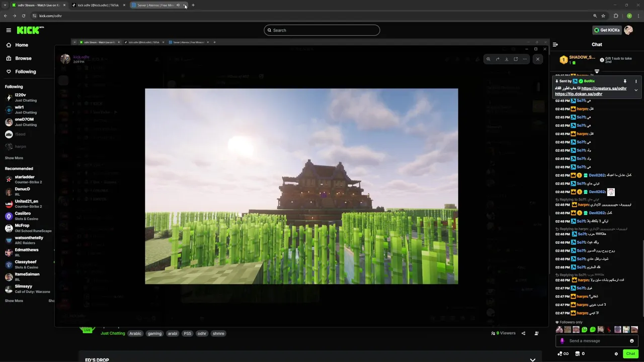Open the browser three-dot menu

(638, 16)
